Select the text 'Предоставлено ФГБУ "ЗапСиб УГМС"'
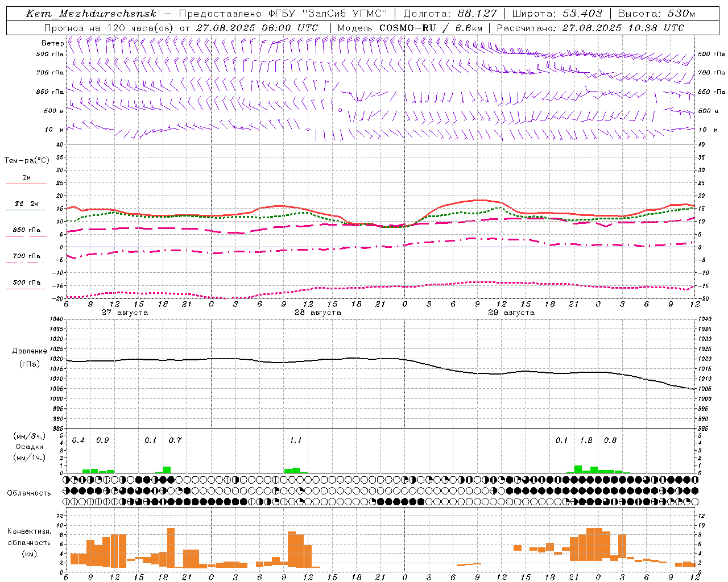 (x=283, y=14)
